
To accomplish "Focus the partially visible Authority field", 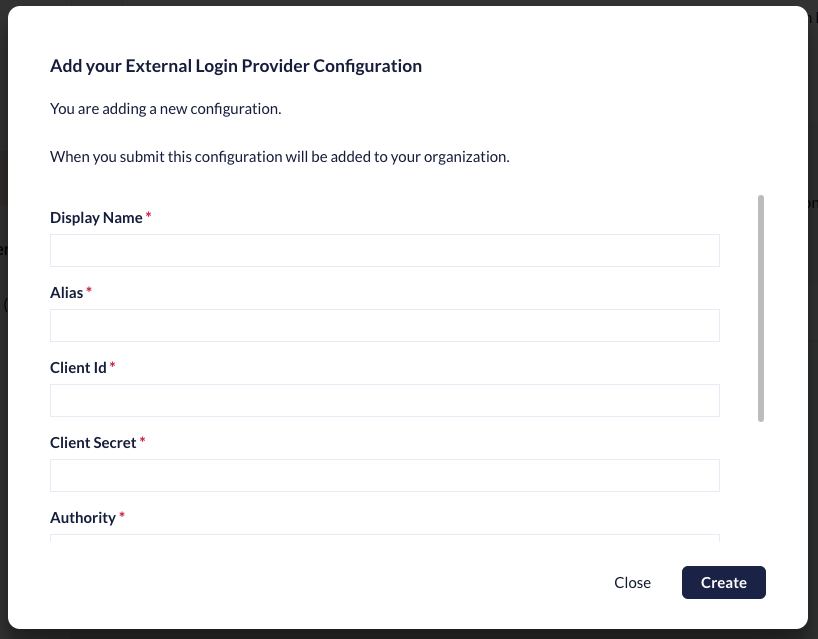I will click(x=385, y=538).
